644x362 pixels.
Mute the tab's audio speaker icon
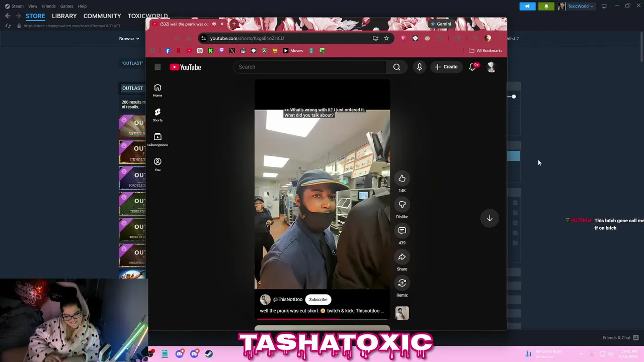[x=214, y=24]
